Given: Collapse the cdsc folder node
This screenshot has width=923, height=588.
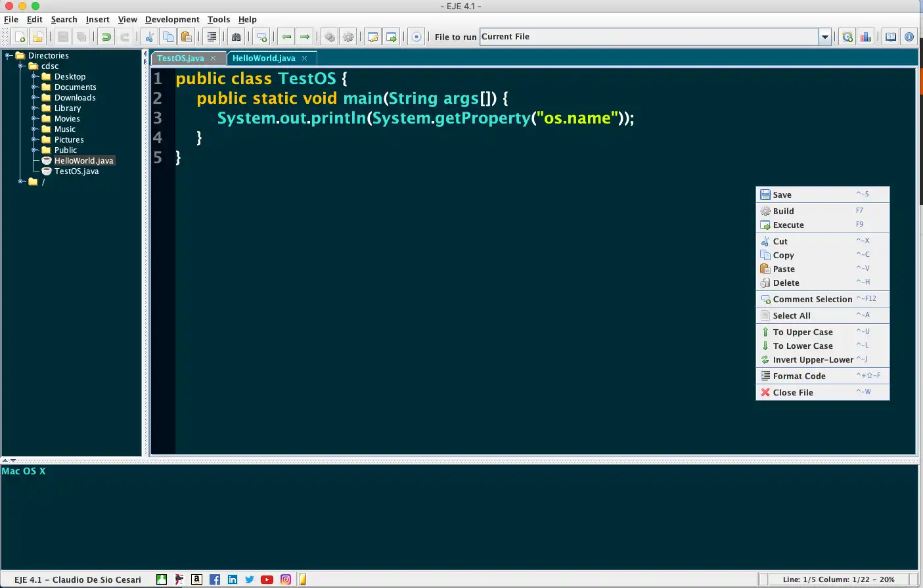Looking at the screenshot, I should (22, 66).
